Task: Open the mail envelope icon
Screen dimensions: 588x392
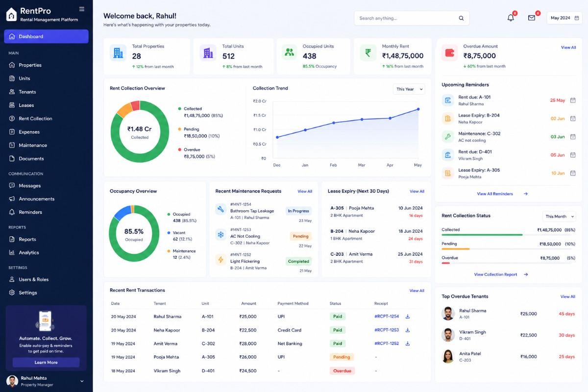Action: click(x=532, y=18)
